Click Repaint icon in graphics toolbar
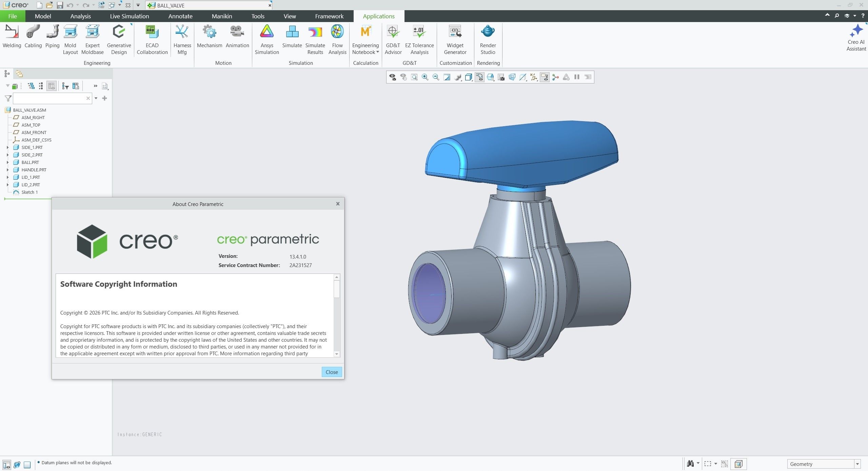 click(447, 77)
